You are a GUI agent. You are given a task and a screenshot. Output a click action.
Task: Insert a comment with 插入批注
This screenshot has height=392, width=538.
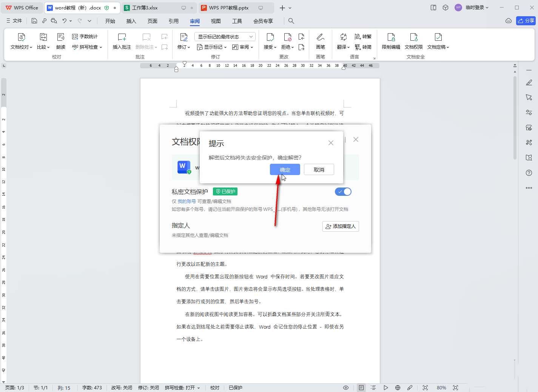(x=122, y=41)
